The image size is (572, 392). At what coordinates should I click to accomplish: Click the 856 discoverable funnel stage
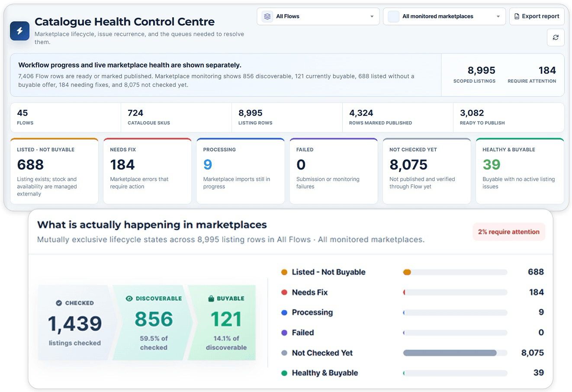coord(154,323)
